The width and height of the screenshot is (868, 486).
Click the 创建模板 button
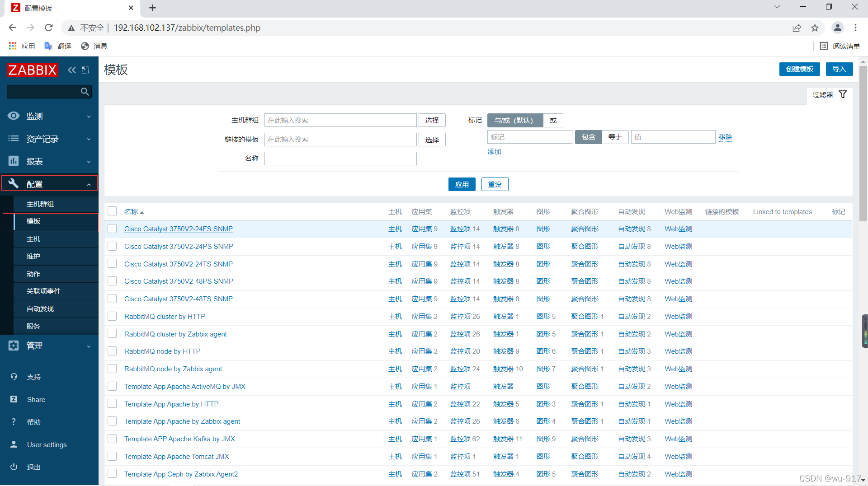(x=799, y=69)
